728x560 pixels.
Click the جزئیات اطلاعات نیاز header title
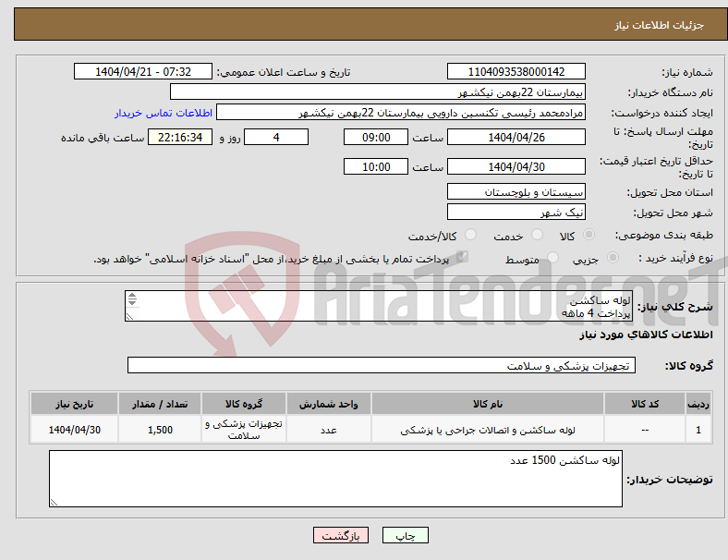tap(660, 25)
